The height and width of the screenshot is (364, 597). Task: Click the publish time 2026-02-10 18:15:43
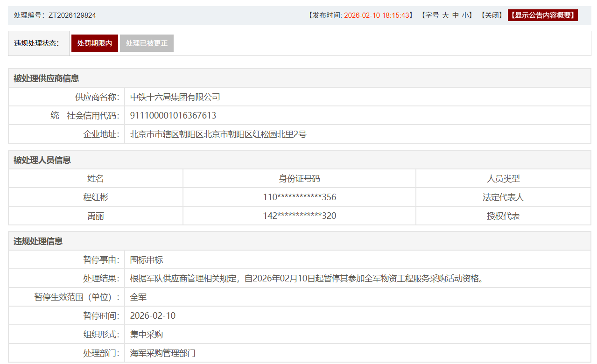377,15
